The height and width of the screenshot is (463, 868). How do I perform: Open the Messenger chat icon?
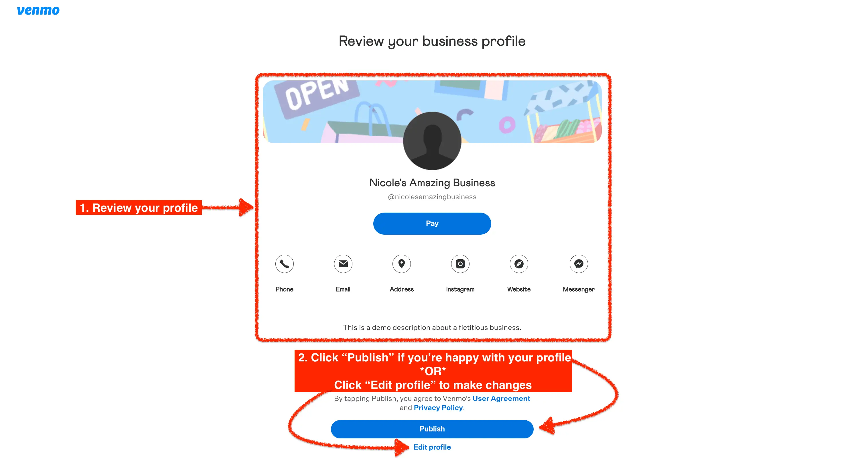(579, 264)
